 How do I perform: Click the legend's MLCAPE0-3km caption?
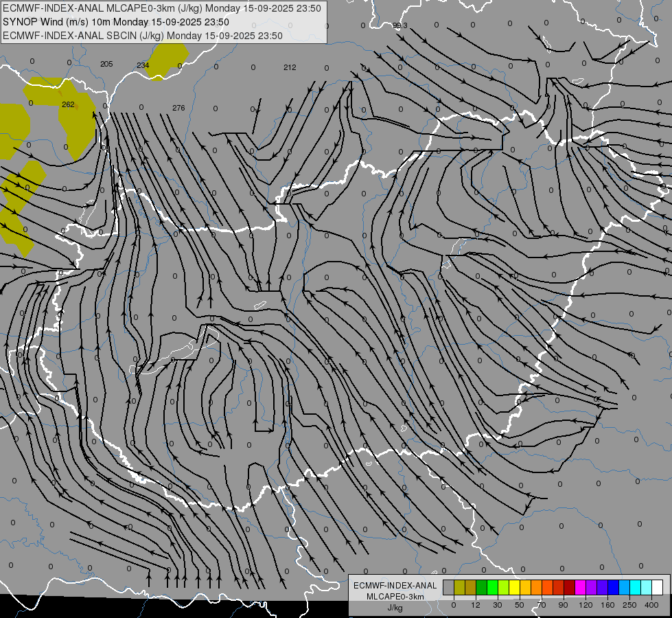(x=395, y=597)
